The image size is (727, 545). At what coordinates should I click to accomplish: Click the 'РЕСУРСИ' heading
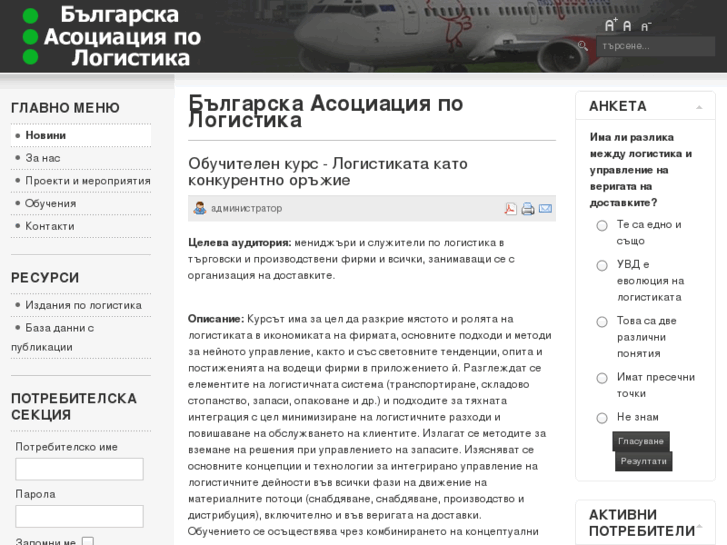[x=45, y=277]
